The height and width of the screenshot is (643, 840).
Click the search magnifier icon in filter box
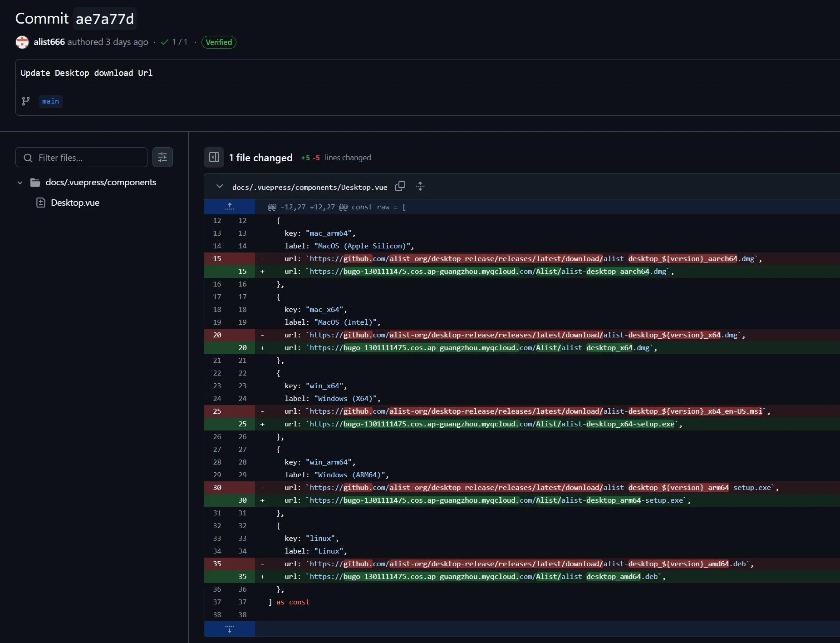click(28, 158)
